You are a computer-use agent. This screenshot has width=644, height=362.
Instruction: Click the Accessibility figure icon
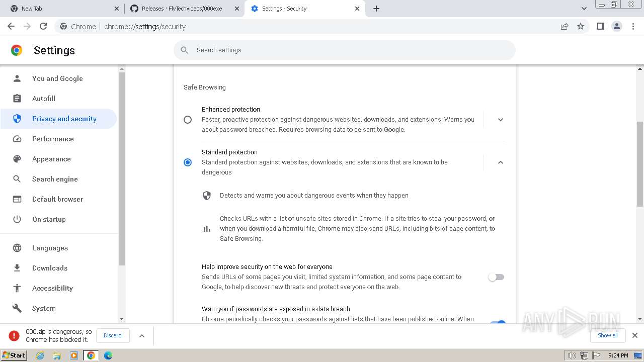[17, 288]
